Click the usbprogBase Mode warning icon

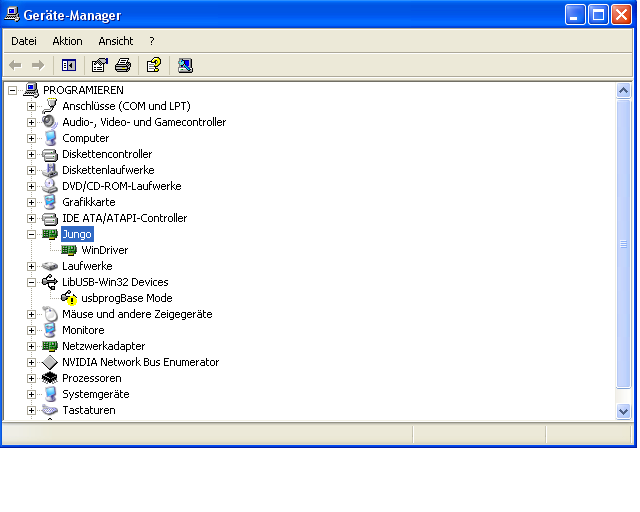[69, 298]
